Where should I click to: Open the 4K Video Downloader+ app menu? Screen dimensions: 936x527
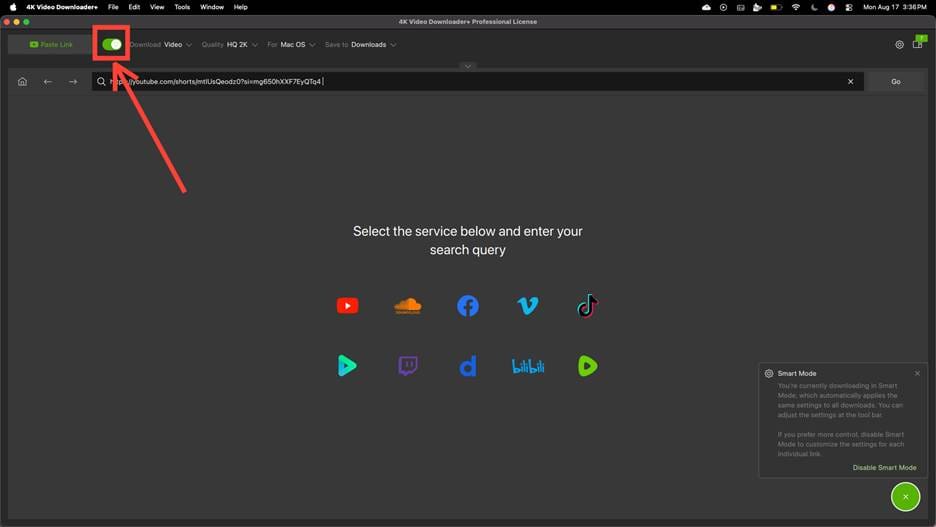tap(61, 7)
